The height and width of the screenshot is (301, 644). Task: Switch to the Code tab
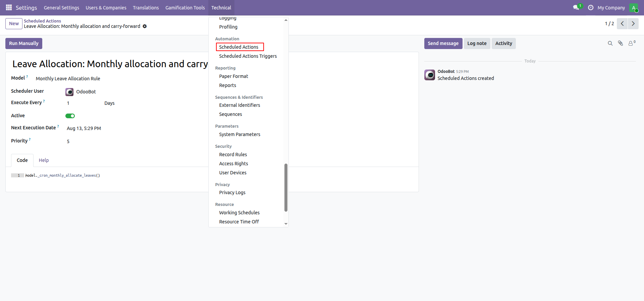pos(22,160)
